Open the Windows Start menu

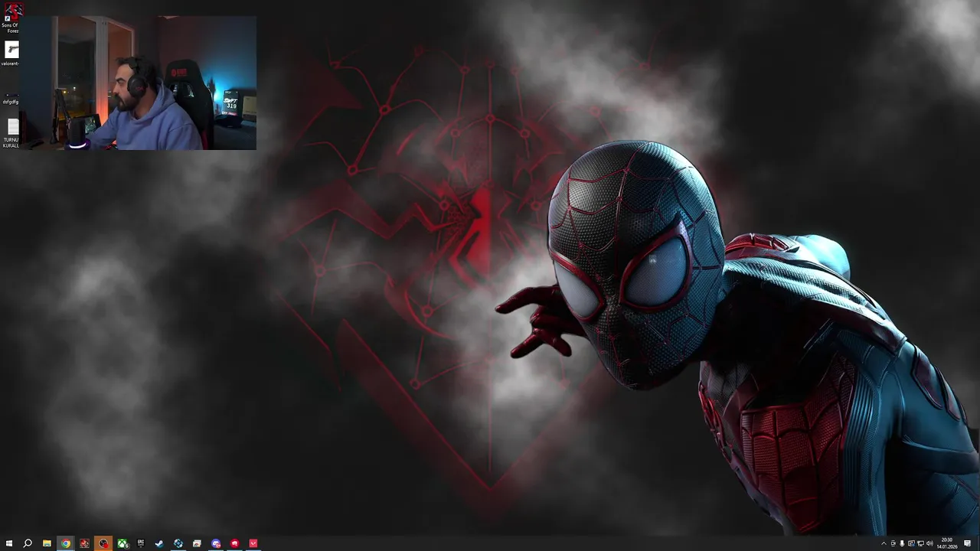9,543
